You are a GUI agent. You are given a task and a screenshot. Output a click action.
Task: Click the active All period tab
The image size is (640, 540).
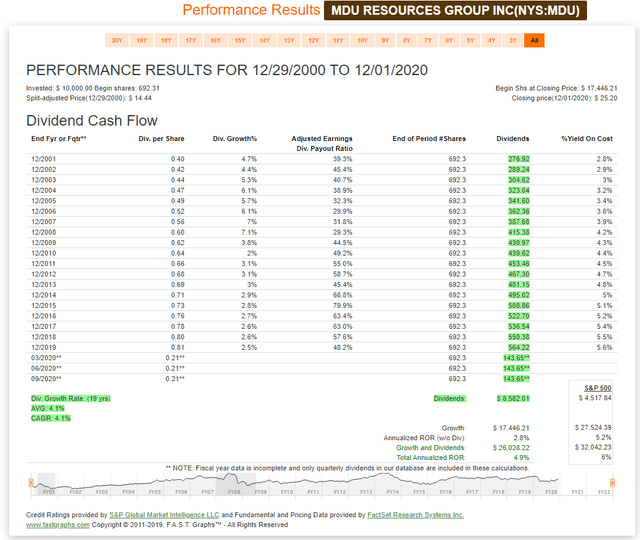[534, 40]
